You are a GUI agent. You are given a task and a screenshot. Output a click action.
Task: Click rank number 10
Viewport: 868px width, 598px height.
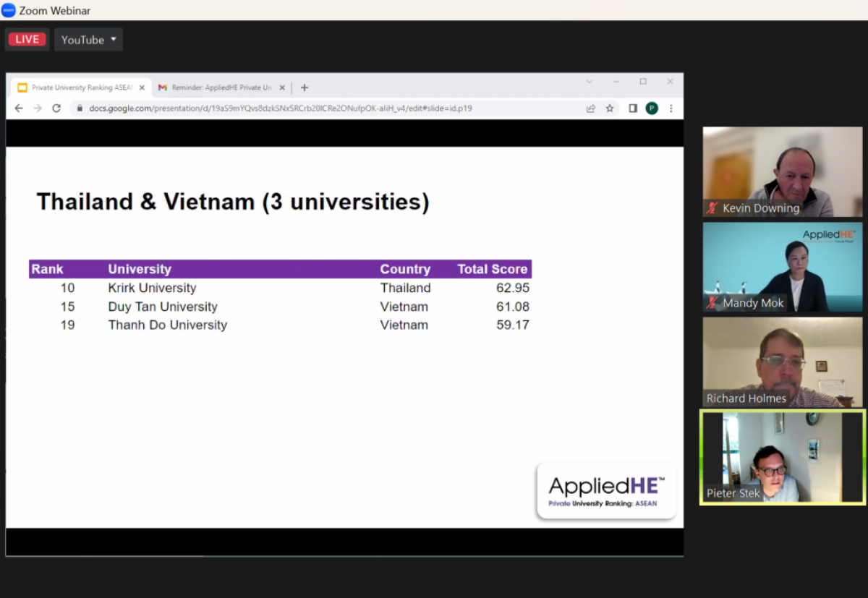67,288
